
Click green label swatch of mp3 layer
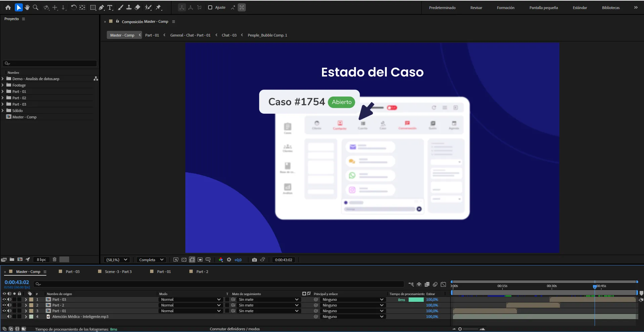click(x=31, y=317)
